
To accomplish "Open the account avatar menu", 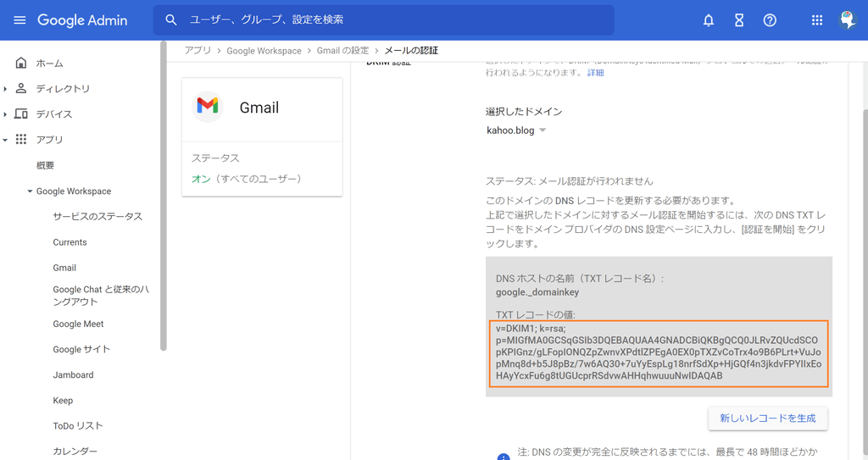I will (847, 20).
